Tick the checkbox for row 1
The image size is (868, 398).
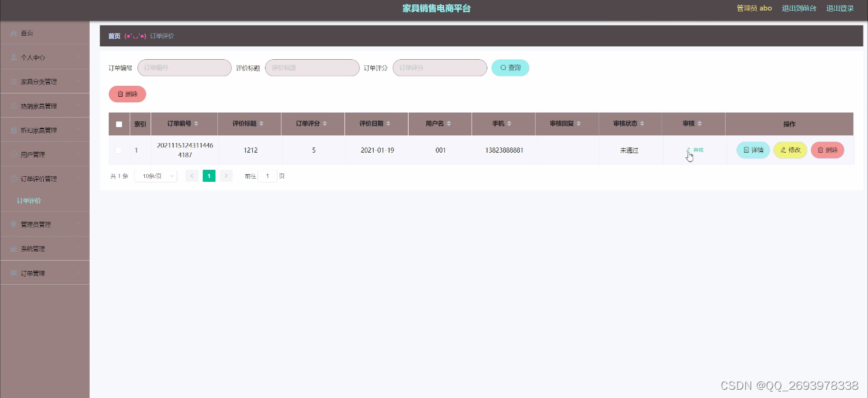coord(118,151)
